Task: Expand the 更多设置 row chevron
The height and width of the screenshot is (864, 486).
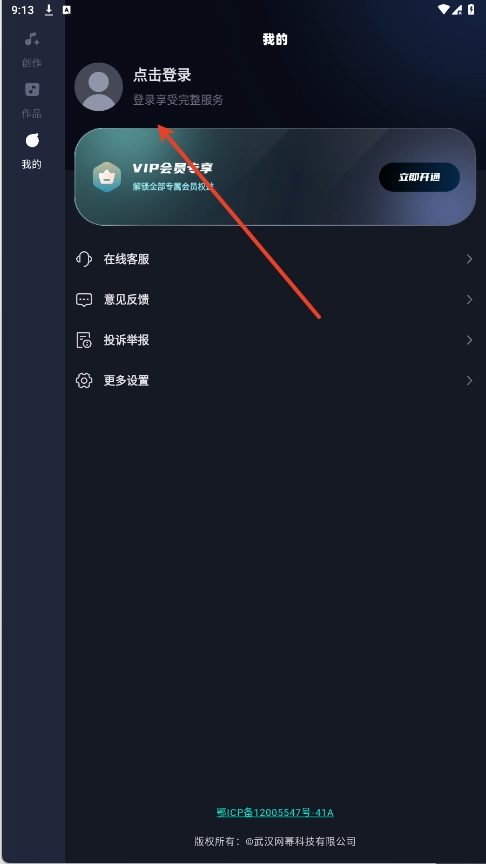Action: pyautogui.click(x=469, y=380)
